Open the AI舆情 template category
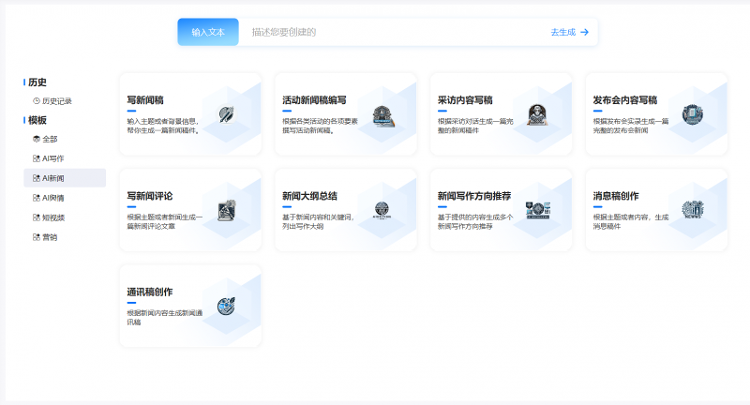750x405 pixels. 52,198
